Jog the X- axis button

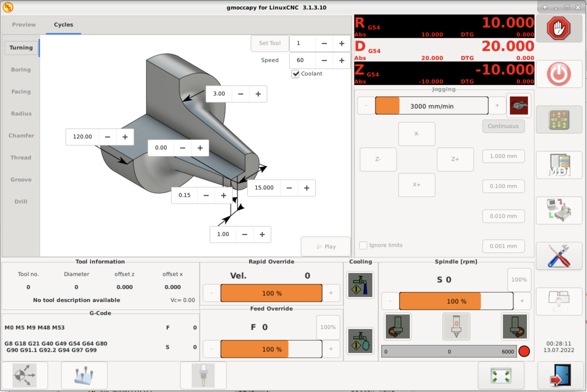click(417, 134)
